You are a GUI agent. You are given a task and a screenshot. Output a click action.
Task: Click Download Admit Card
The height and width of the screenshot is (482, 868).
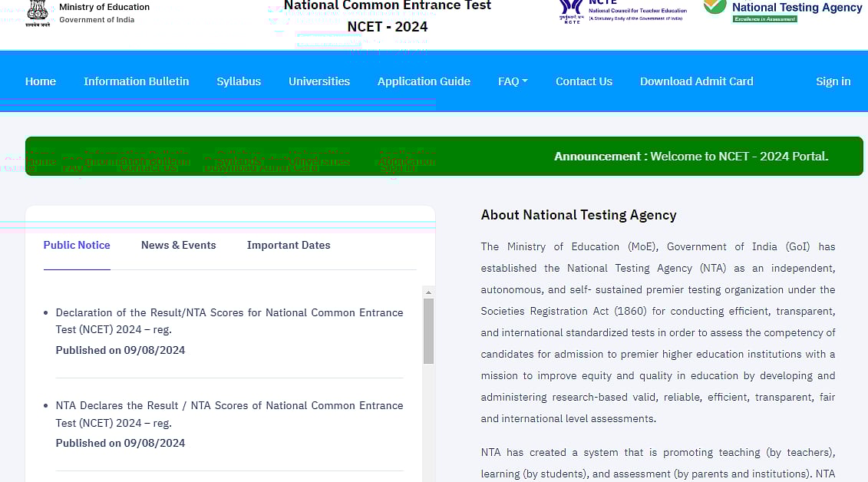[x=696, y=81]
